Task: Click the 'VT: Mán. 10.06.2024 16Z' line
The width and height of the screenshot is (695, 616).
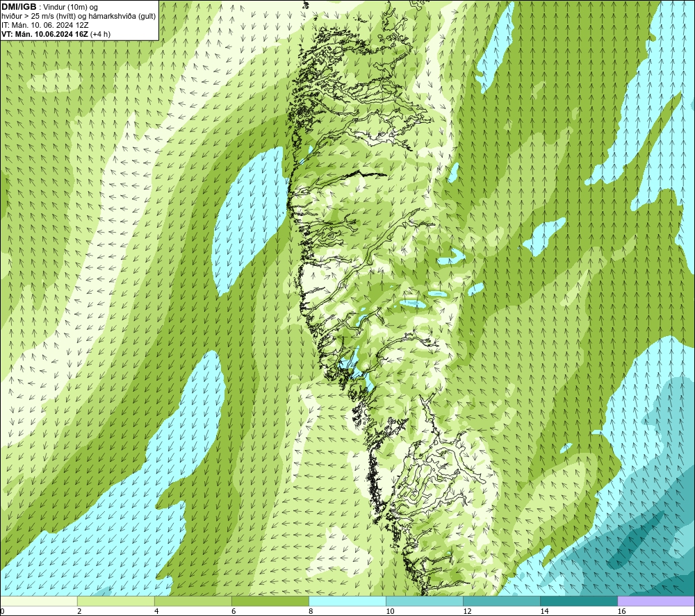Action: pyautogui.click(x=44, y=34)
